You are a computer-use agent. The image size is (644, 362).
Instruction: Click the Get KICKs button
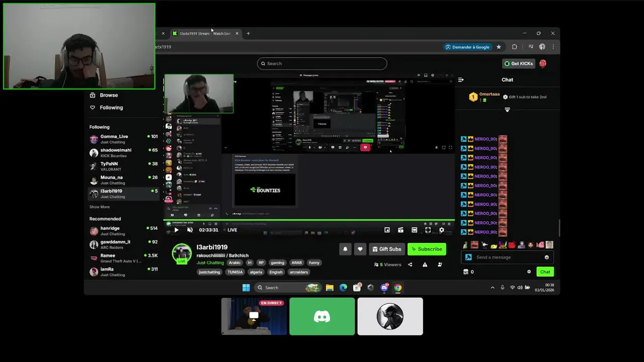pos(518,63)
